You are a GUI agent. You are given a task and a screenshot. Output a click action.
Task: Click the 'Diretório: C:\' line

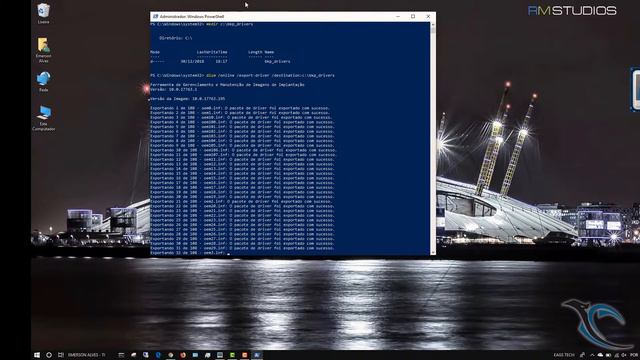[176, 38]
